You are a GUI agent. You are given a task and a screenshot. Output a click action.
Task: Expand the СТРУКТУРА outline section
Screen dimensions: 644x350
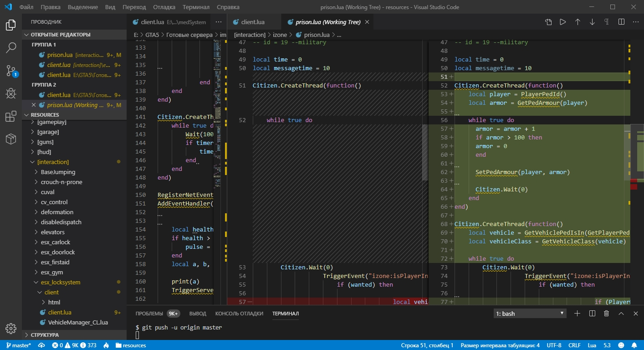[x=45, y=335]
